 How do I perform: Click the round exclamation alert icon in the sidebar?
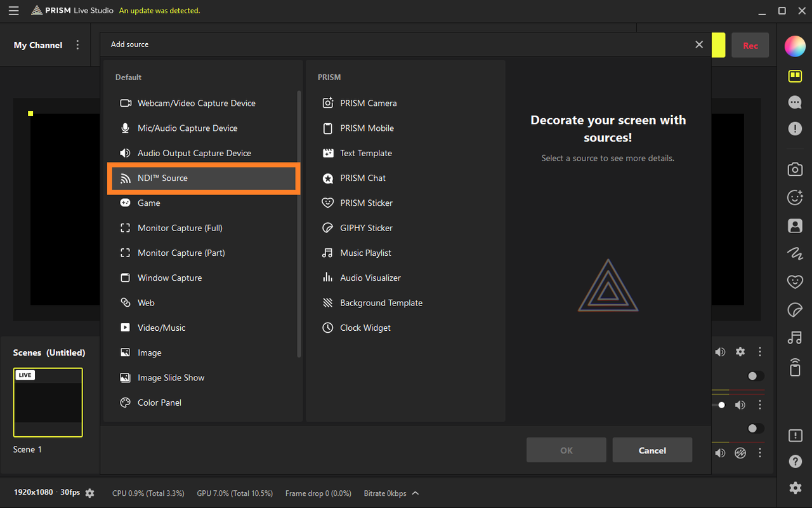click(795, 128)
